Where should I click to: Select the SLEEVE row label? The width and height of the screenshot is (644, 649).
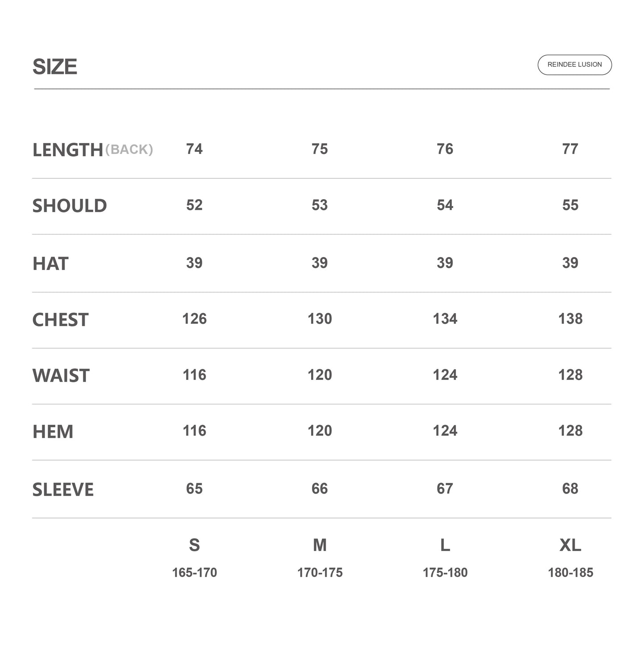tap(63, 490)
